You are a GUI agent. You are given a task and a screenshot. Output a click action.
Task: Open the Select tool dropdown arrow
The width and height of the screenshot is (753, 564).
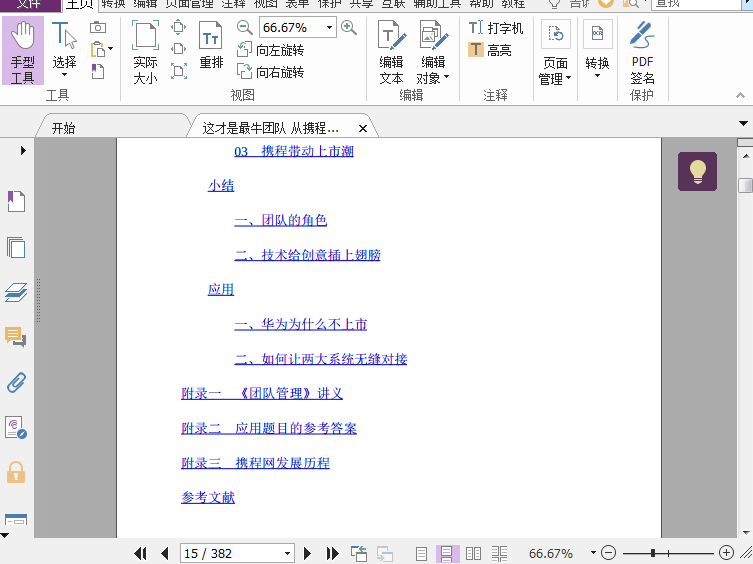64,75
